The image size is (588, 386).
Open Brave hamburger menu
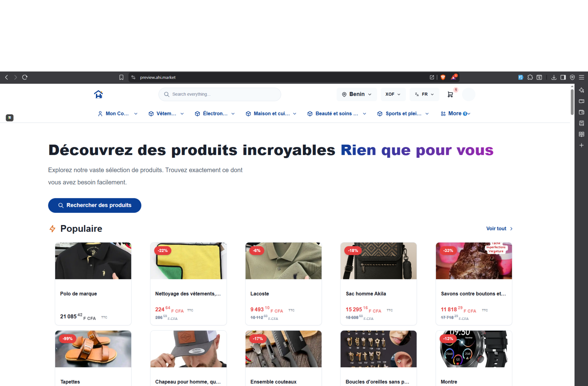click(581, 77)
